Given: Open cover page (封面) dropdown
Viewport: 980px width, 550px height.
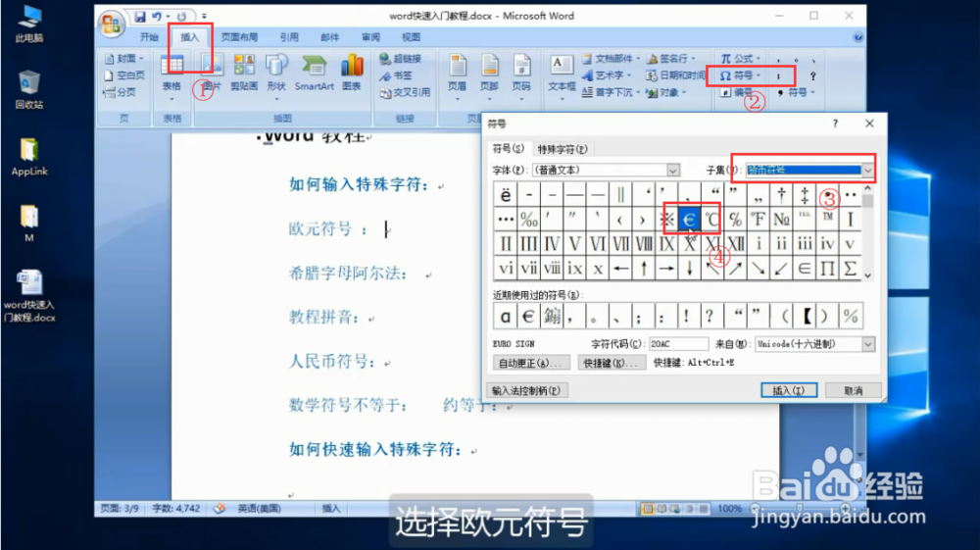Looking at the screenshot, I should [x=141, y=59].
